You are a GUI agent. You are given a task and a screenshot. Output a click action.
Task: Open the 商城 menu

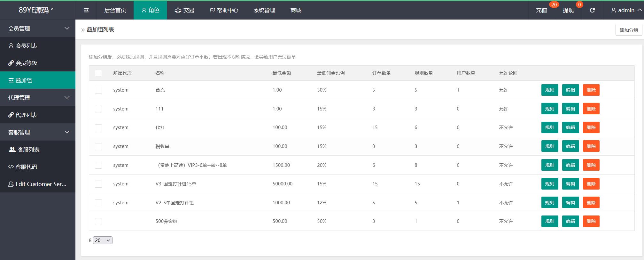click(296, 10)
